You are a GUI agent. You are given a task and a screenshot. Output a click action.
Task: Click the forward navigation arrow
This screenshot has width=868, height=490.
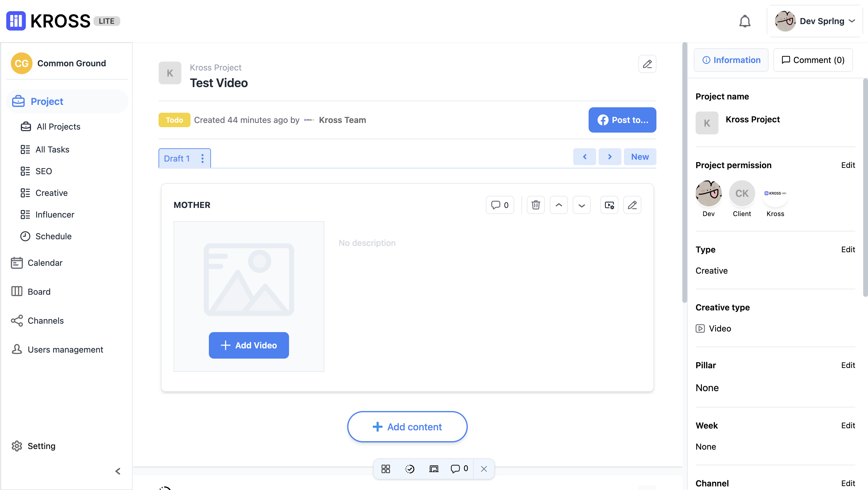pyautogui.click(x=609, y=156)
